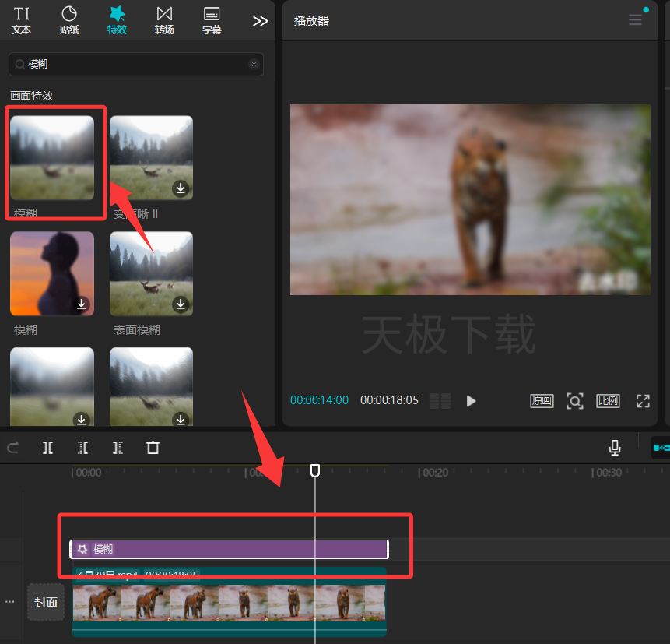This screenshot has height=644, width=670.
Task: Start voice recording with microphone icon
Action: 615,448
